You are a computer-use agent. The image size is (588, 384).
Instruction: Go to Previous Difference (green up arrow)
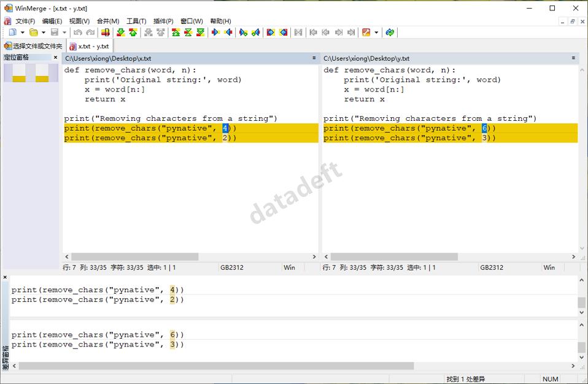133,33
